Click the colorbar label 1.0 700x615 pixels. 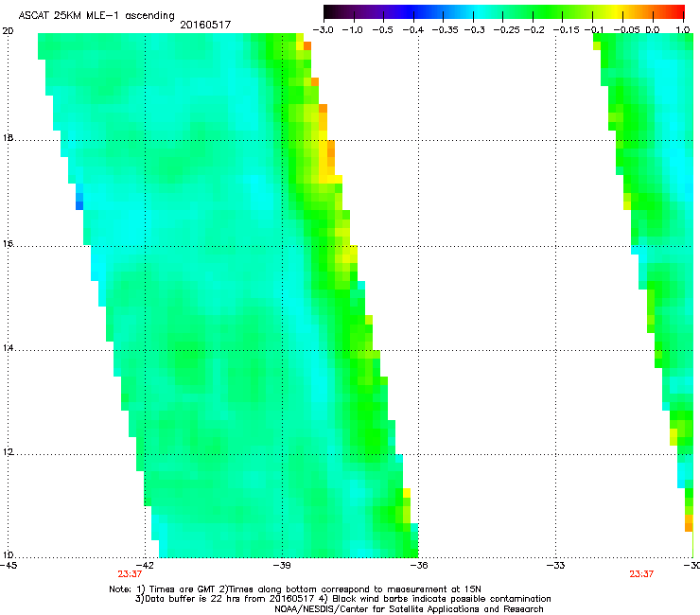click(683, 30)
